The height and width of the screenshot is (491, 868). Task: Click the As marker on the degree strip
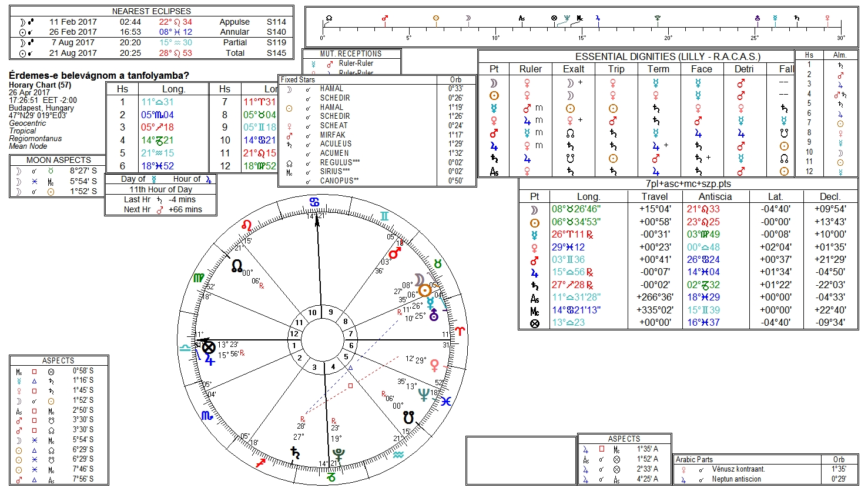pyautogui.click(x=522, y=18)
